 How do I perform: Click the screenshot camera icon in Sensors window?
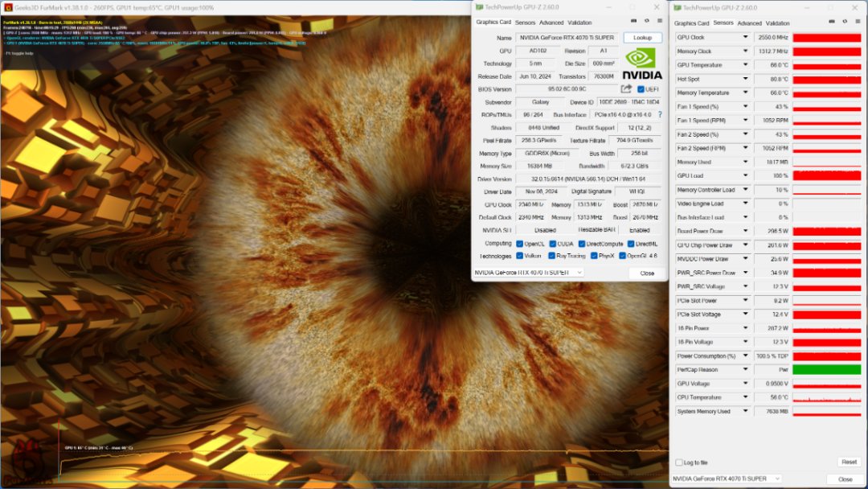coord(832,22)
